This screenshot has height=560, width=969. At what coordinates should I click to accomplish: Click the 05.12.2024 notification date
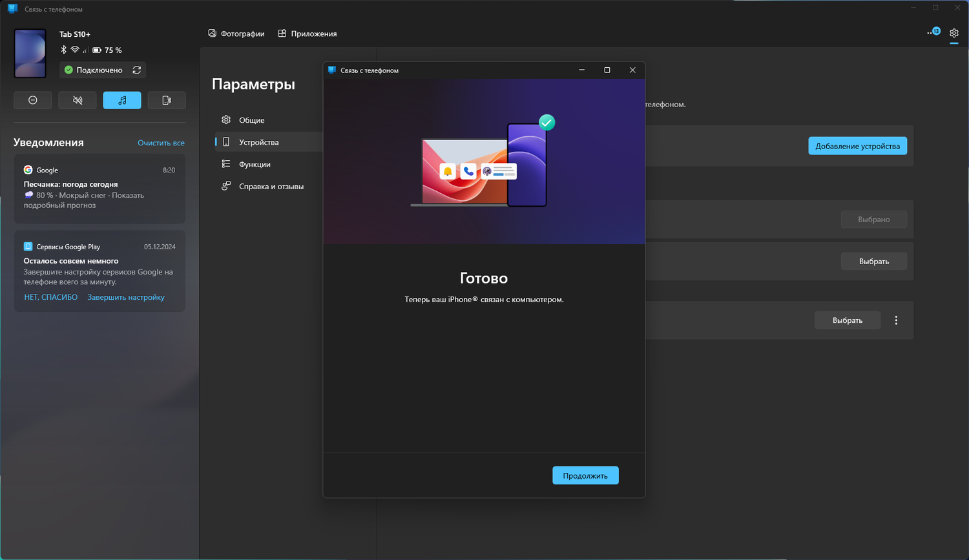point(160,247)
